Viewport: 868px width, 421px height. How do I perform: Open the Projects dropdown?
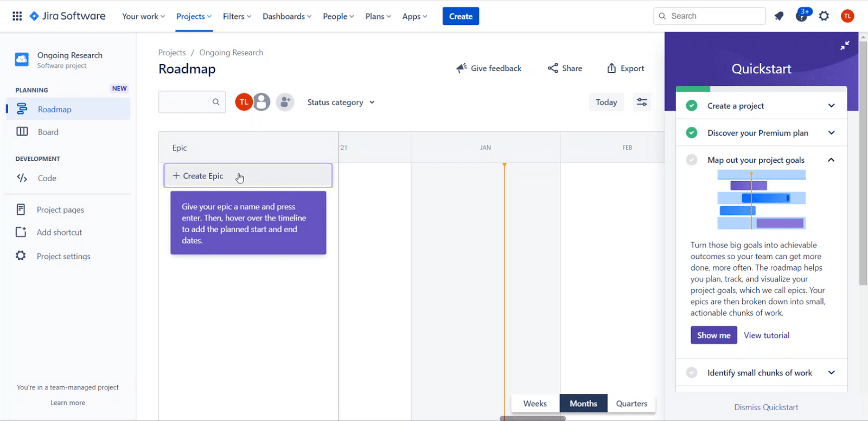tap(194, 16)
